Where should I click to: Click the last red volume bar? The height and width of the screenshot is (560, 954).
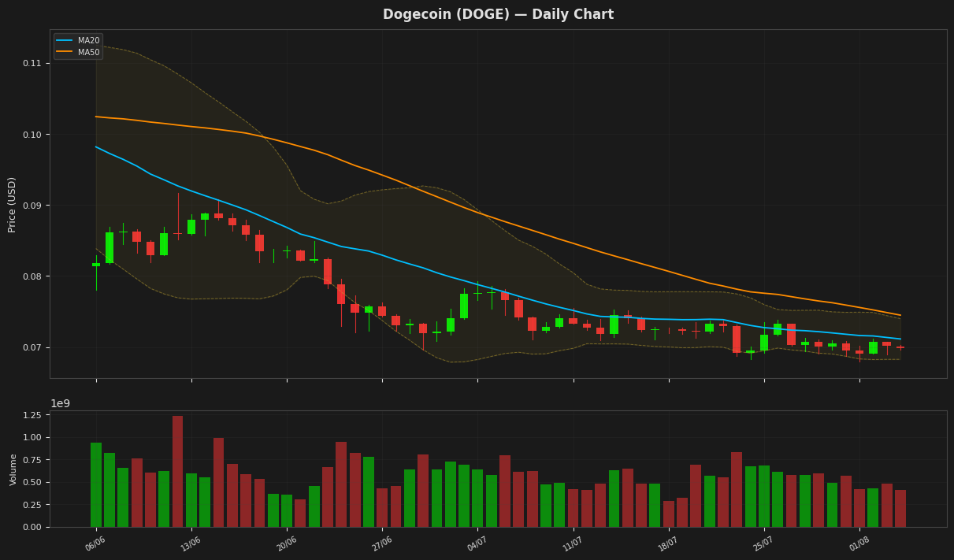click(x=900, y=508)
